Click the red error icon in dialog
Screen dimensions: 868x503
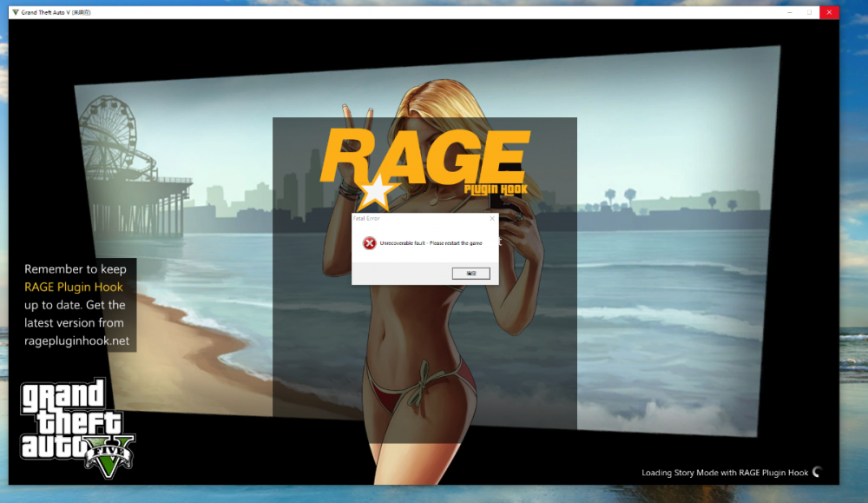369,243
